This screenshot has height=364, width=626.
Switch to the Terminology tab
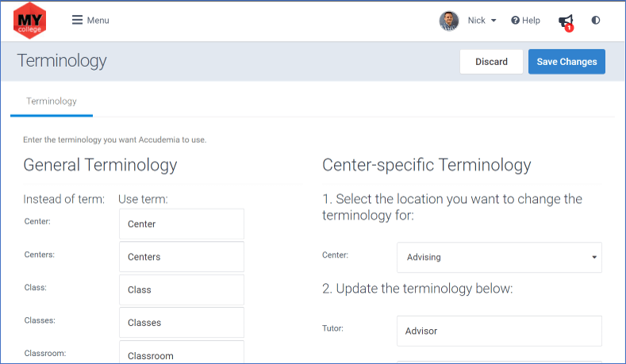(x=52, y=102)
